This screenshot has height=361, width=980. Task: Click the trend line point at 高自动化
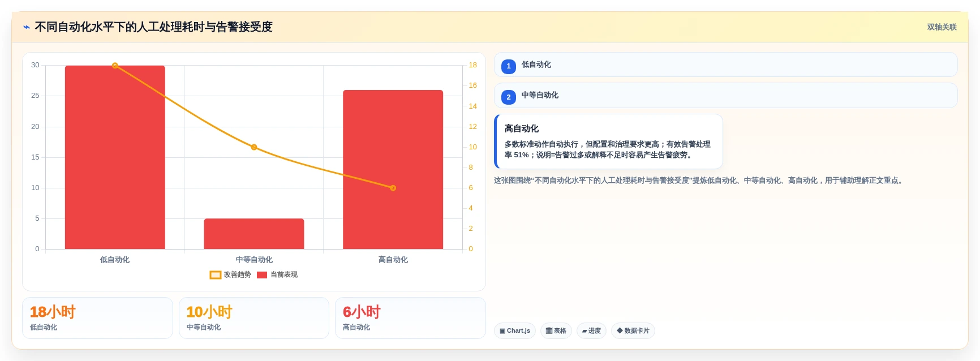click(393, 188)
